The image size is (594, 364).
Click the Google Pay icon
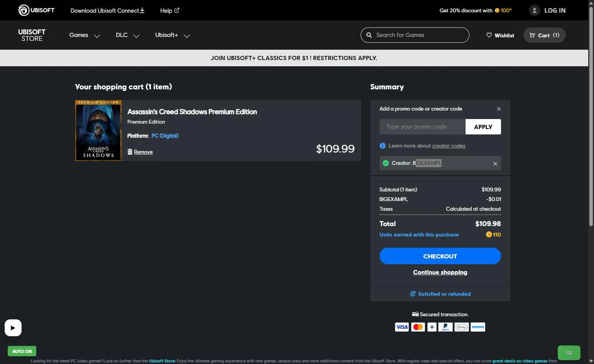[462, 327]
